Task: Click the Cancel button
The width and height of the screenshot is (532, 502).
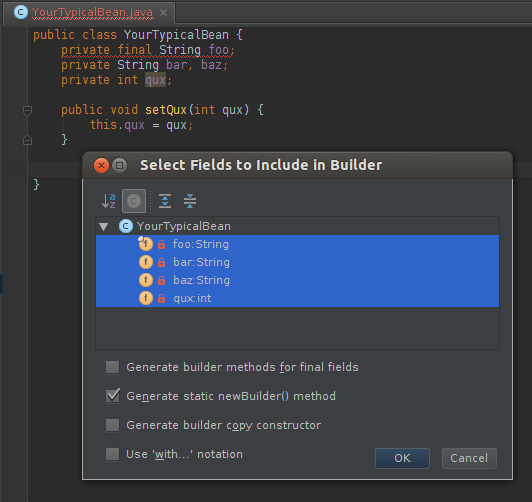Action: pos(469,458)
